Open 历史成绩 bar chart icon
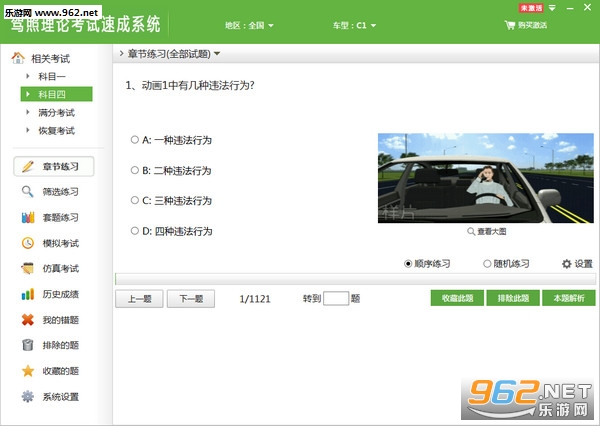600x426 pixels. click(28, 294)
